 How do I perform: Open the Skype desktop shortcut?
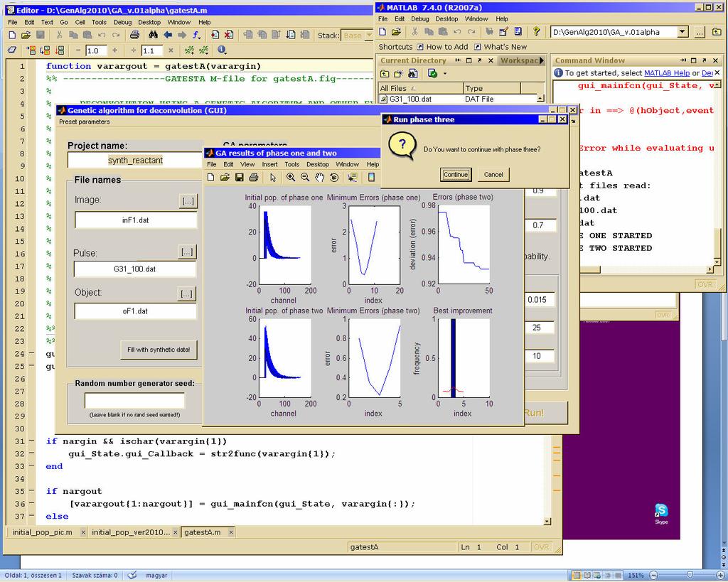pos(661,513)
